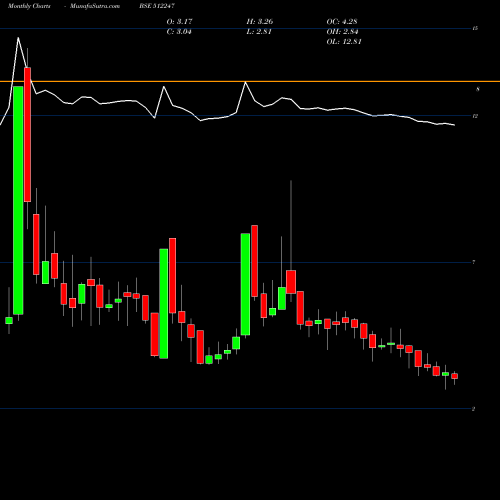Click the '15' price axis label
The width and height of the screenshot is (500, 500).
[x=475, y=29]
